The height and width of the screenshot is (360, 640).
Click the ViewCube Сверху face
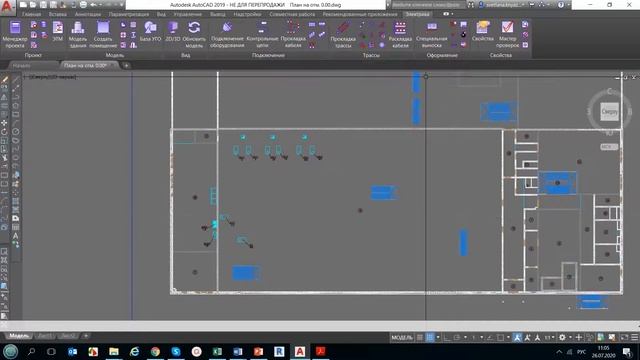[609, 111]
